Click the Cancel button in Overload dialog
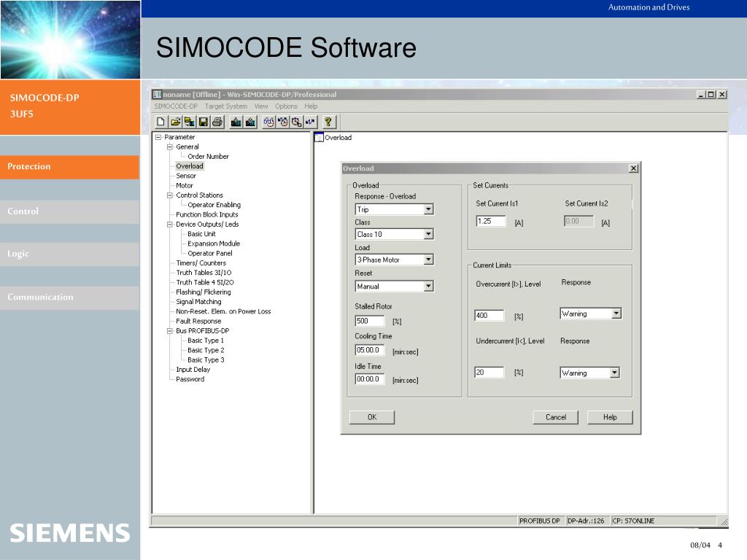This screenshot has width=747, height=560. 555,417
